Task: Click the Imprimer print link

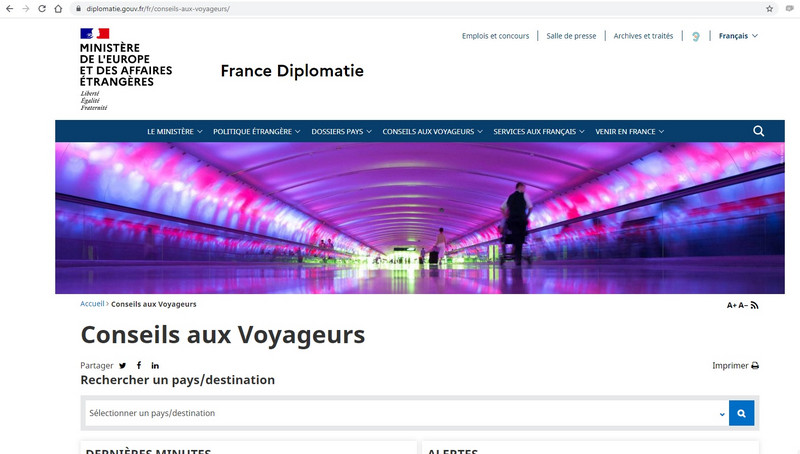Action: (x=735, y=365)
